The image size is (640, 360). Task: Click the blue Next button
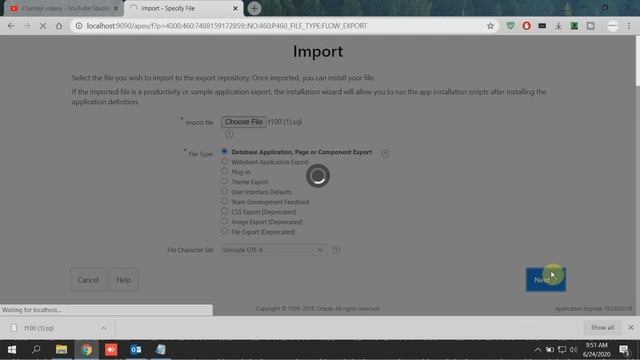tap(546, 280)
